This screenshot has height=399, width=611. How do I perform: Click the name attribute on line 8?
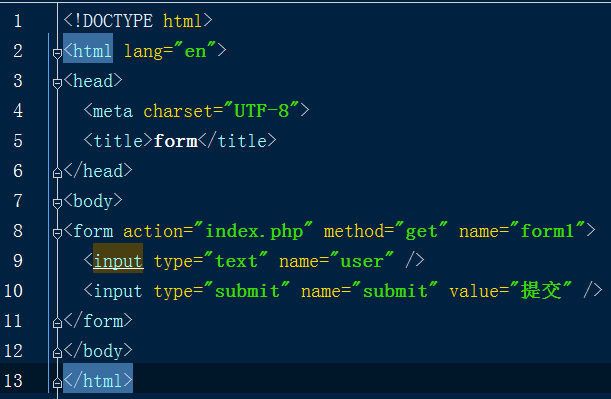[x=479, y=232]
